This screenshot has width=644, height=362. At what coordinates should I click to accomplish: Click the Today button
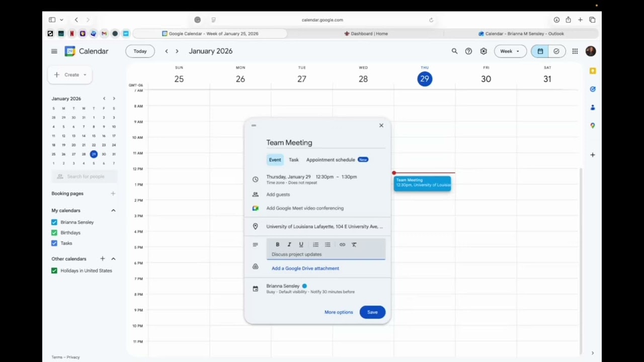click(x=140, y=51)
